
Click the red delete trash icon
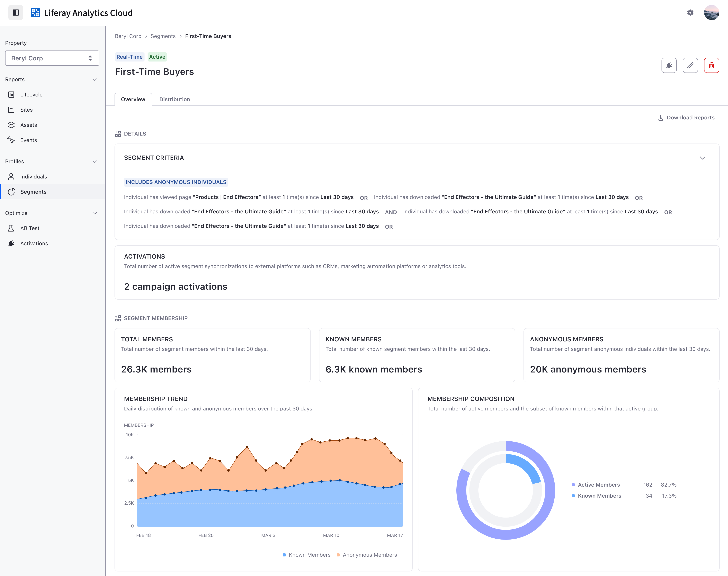[711, 65]
